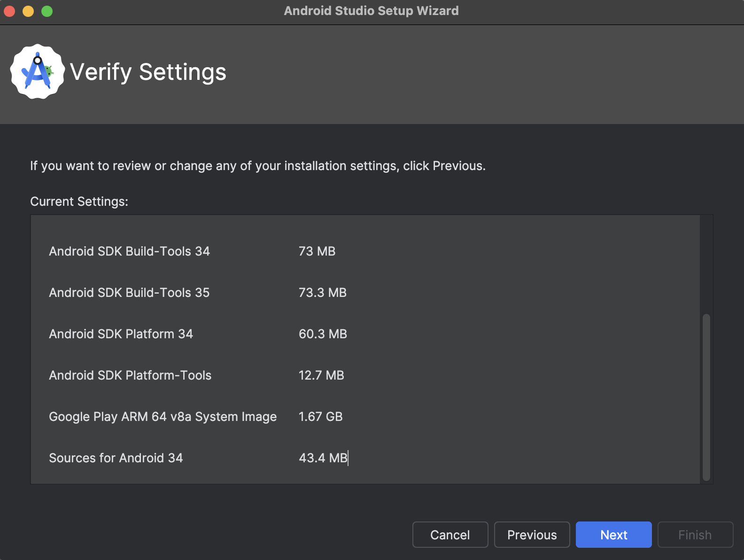Viewport: 744px width, 560px height.
Task: Click the 43.4 MB size value
Action: (323, 458)
